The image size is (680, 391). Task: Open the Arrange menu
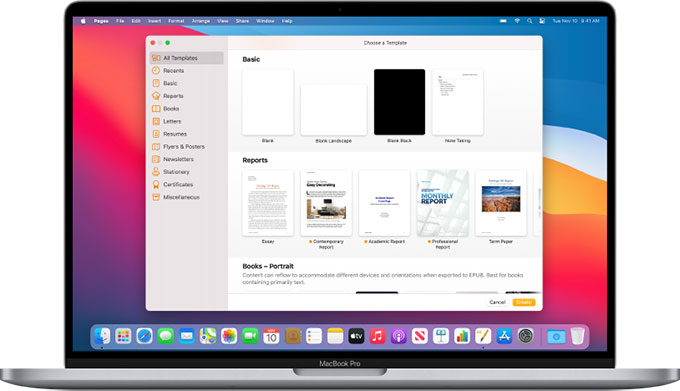click(x=201, y=21)
